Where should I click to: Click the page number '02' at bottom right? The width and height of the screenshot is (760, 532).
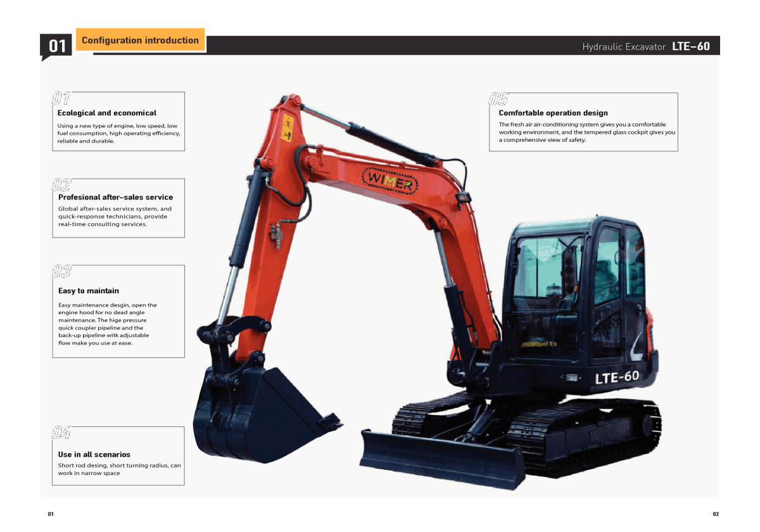716,514
